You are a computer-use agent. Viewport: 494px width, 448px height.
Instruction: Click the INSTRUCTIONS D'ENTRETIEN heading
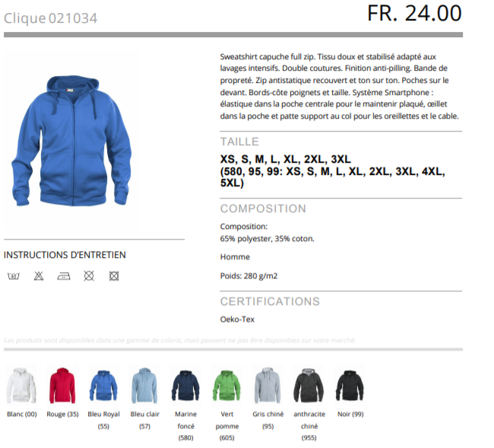click(65, 255)
